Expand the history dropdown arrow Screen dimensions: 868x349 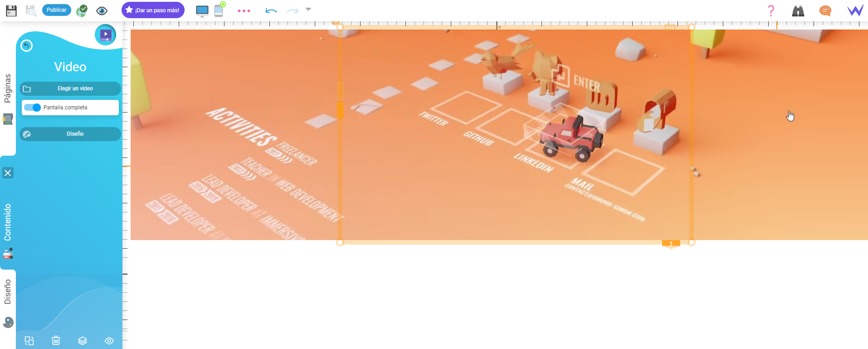[x=308, y=9]
